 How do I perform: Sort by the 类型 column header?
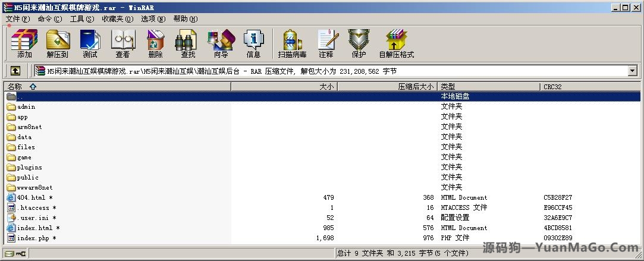488,87
